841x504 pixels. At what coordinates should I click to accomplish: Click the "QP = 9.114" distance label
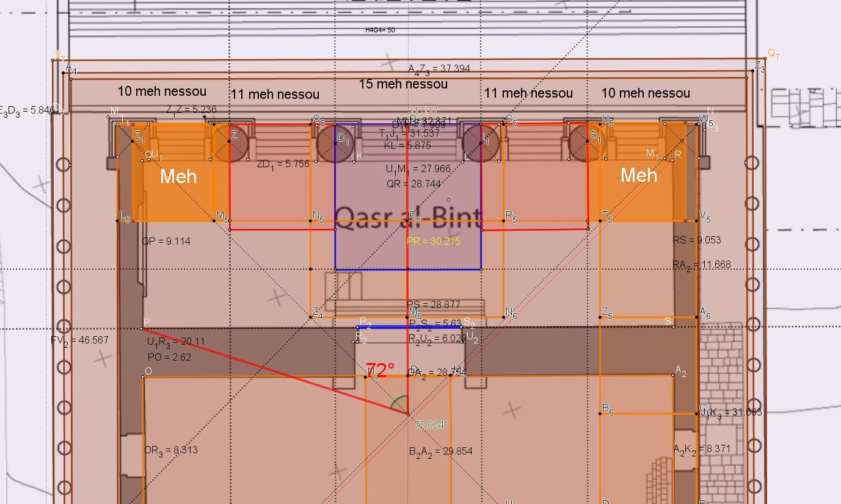click(166, 242)
